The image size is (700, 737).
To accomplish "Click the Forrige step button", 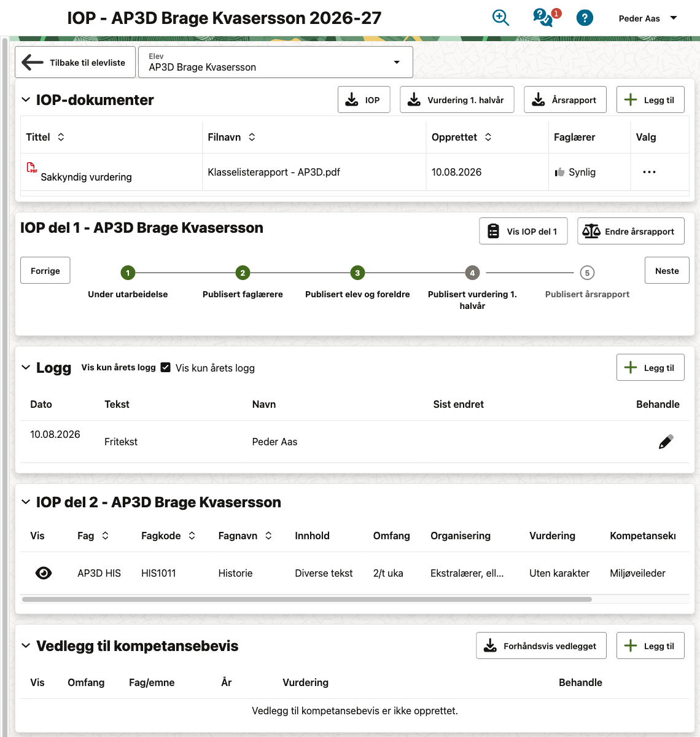I will pyautogui.click(x=45, y=270).
